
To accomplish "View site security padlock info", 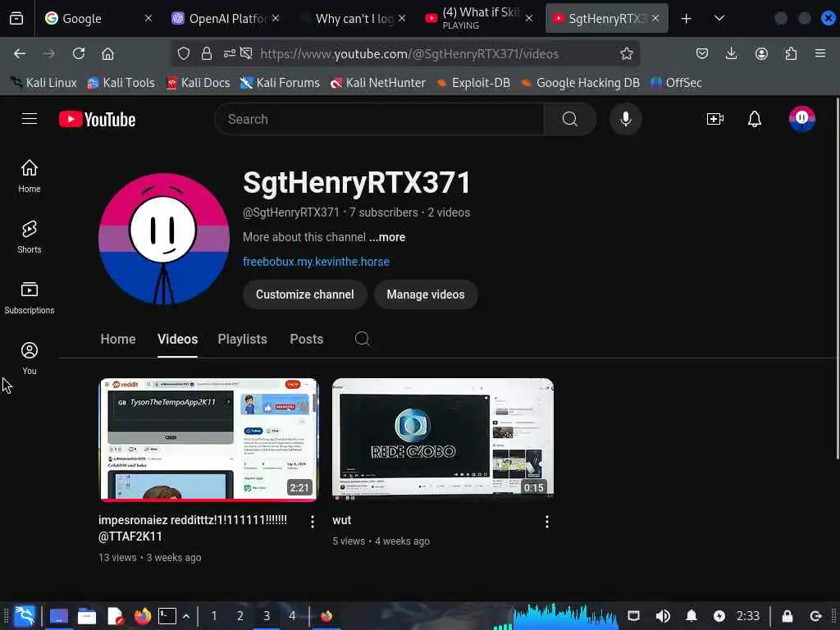I will pyautogui.click(x=206, y=53).
